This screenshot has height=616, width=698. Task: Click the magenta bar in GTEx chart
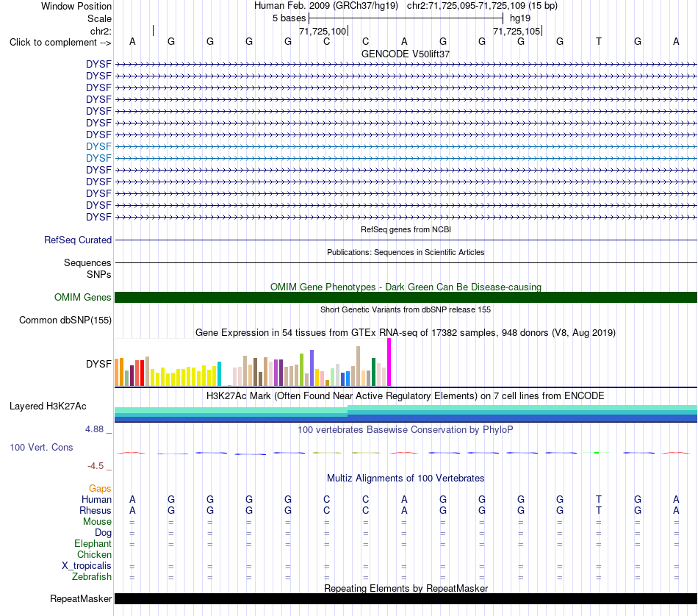click(x=389, y=362)
